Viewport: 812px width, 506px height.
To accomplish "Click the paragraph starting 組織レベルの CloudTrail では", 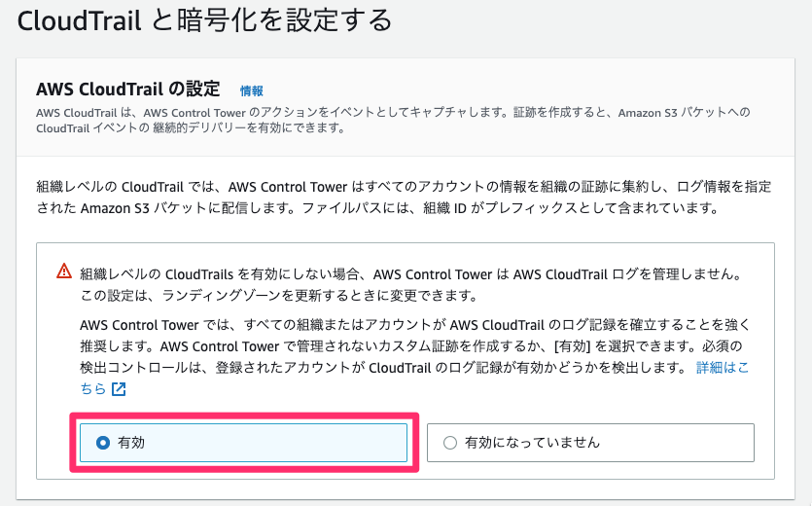I will coord(404,198).
